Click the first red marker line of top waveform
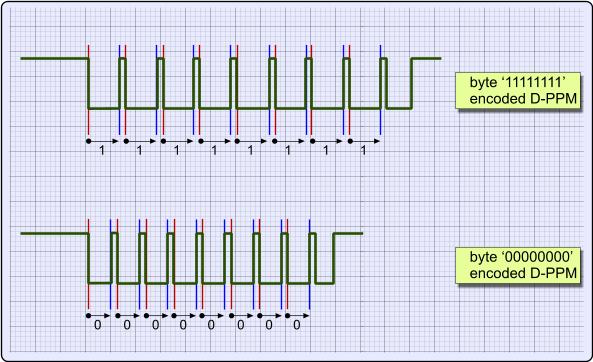Screen dimensions: 593x362 (89, 90)
